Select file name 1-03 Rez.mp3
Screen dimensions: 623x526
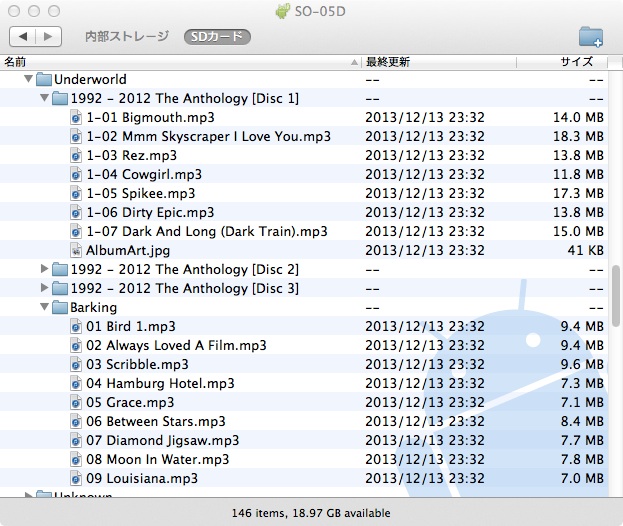point(132,155)
